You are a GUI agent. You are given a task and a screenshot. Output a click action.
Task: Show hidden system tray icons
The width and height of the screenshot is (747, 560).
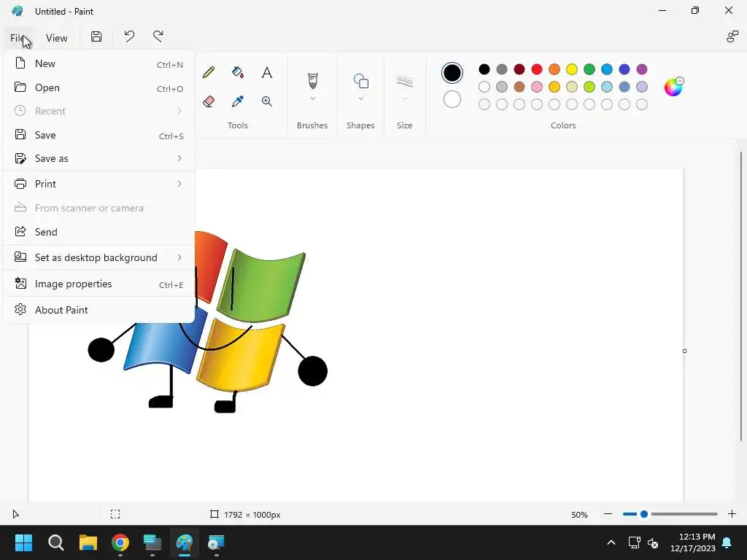click(x=611, y=542)
